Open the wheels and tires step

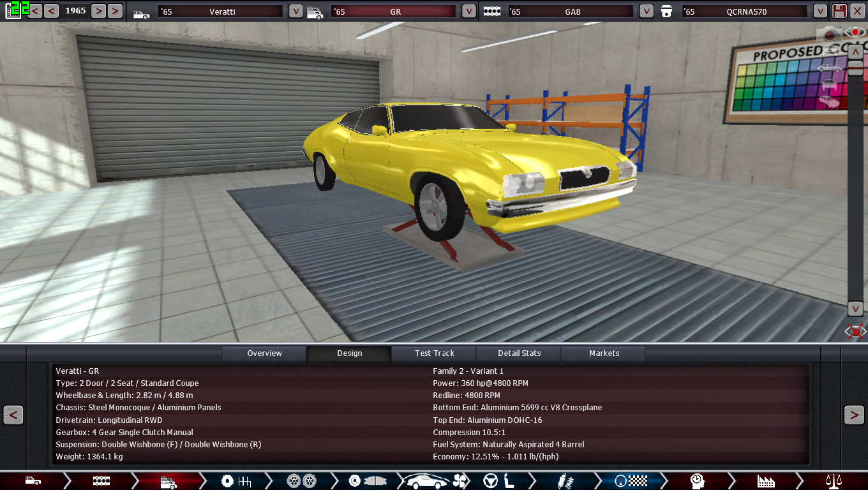pos(301,480)
